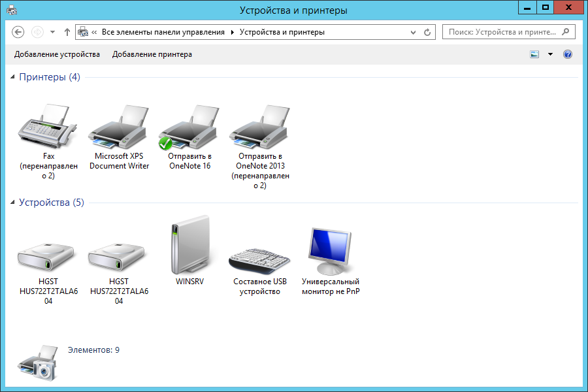Maximize the Устройства и принтеры window

tap(546, 7)
